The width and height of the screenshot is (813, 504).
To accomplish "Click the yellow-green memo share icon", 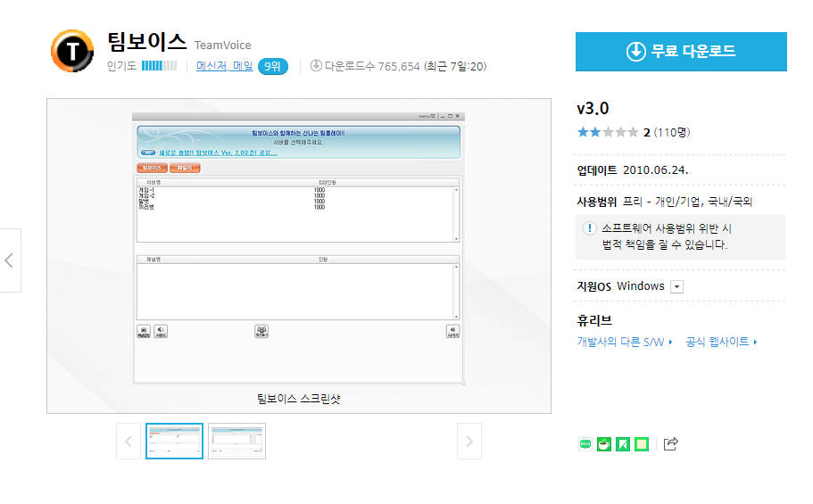I will click(x=642, y=444).
